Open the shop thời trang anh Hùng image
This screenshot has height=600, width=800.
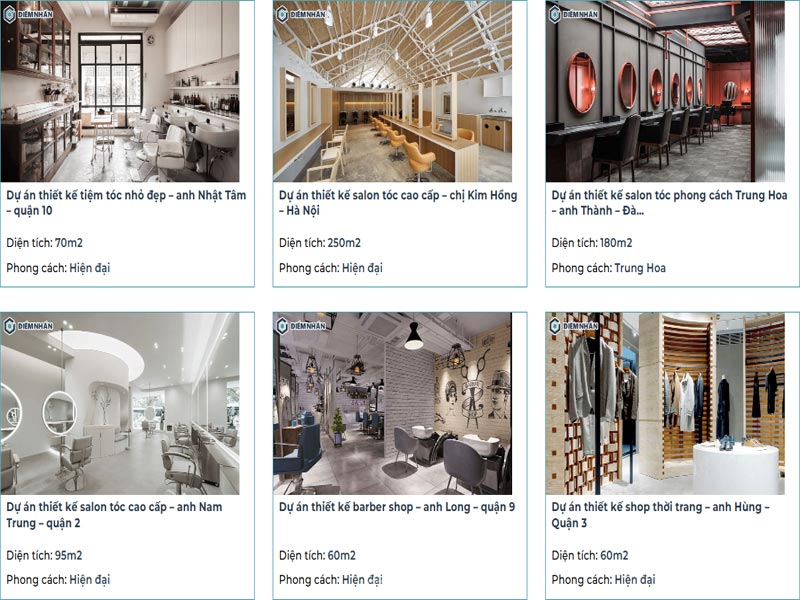[x=665, y=404]
